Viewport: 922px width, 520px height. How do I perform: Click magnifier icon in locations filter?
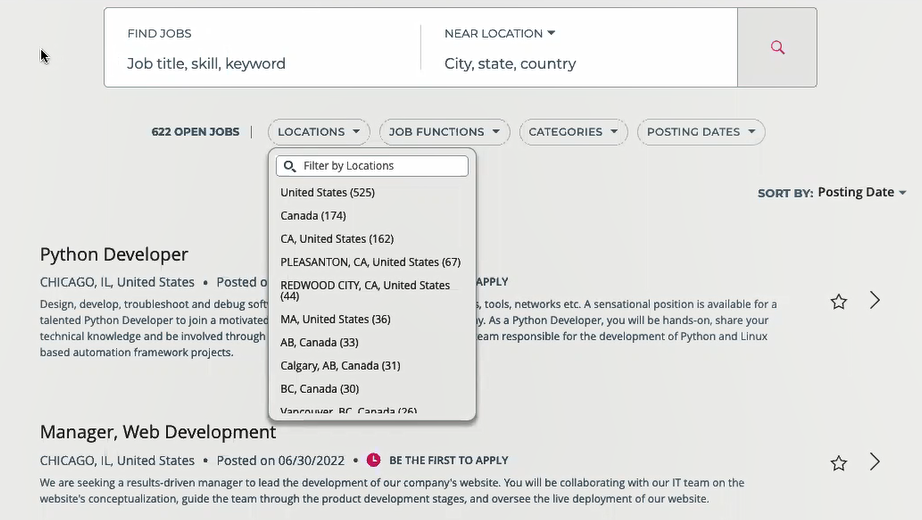pos(290,166)
